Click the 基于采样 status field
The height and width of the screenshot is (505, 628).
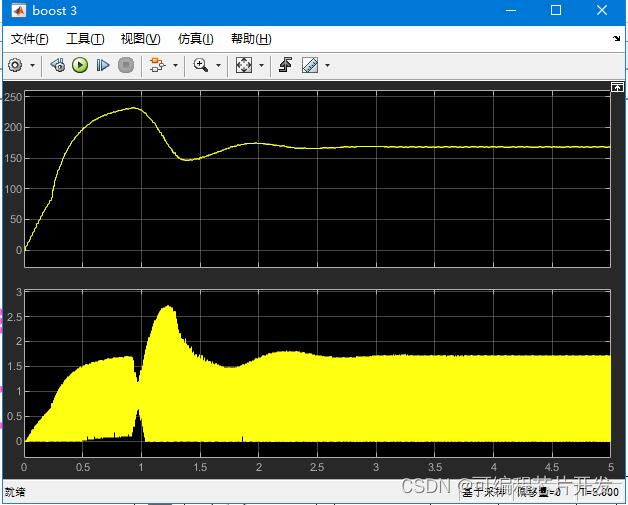point(483,492)
